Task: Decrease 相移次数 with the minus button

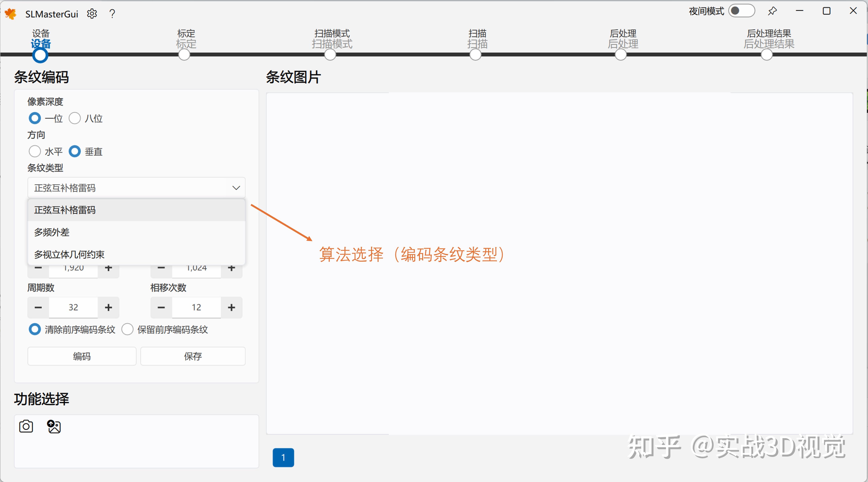Action: coord(161,307)
